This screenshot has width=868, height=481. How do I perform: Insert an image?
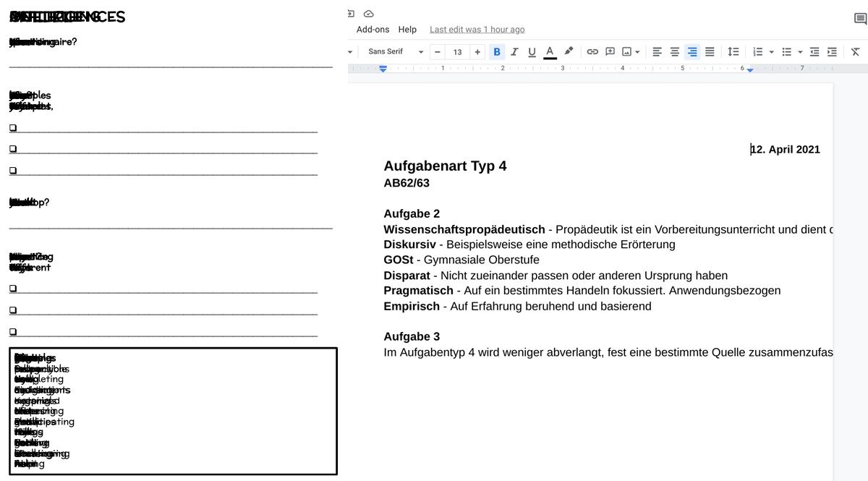click(x=626, y=51)
